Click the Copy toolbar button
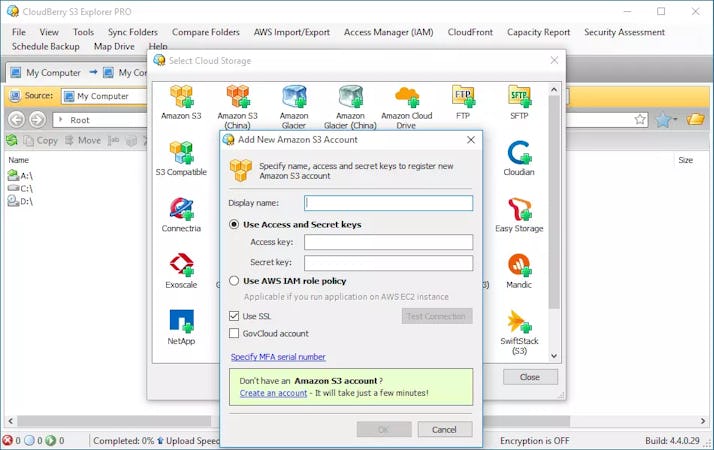 (41, 140)
